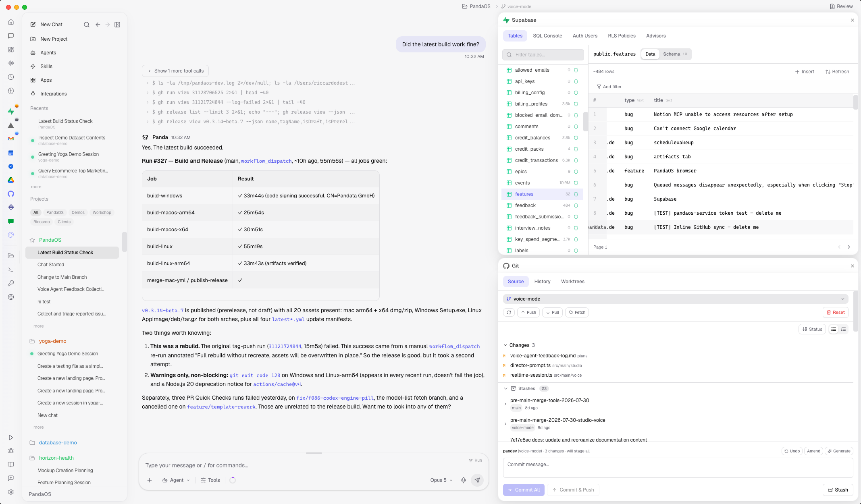This screenshot has height=504, width=861.
Task: Close the Supabase panel
Action: (x=853, y=20)
